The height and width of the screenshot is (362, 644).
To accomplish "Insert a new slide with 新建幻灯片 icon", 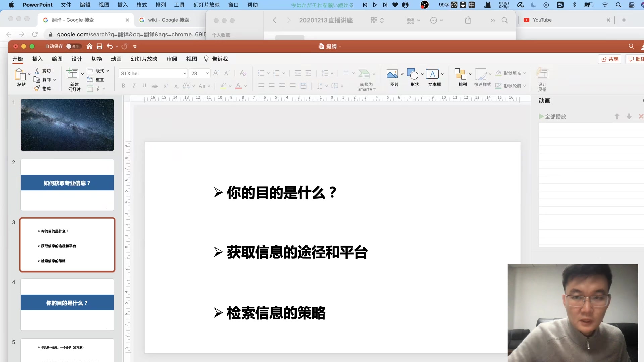I will 72,73.
